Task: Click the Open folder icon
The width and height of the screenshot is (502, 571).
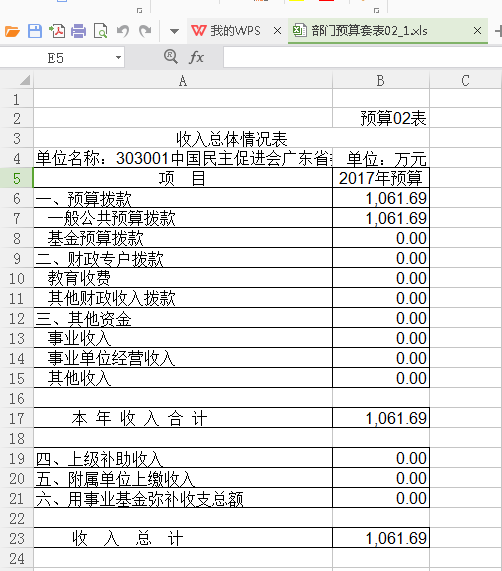Action: coord(12,31)
